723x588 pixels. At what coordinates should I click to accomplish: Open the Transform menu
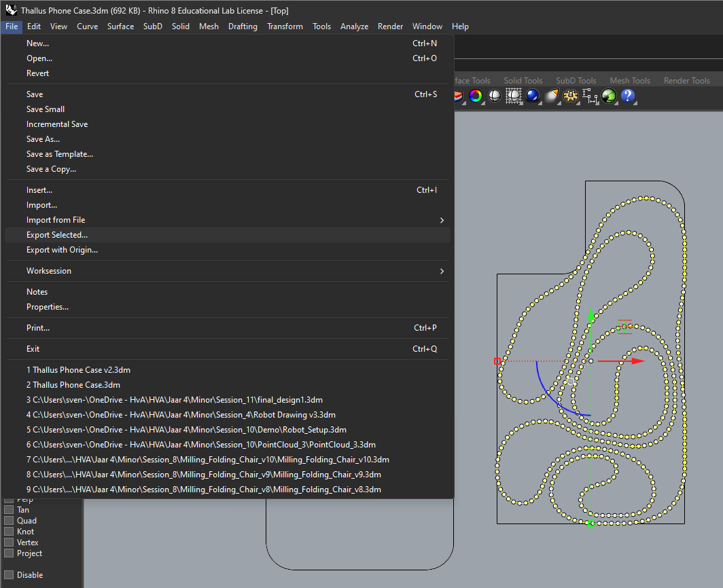[x=285, y=26]
